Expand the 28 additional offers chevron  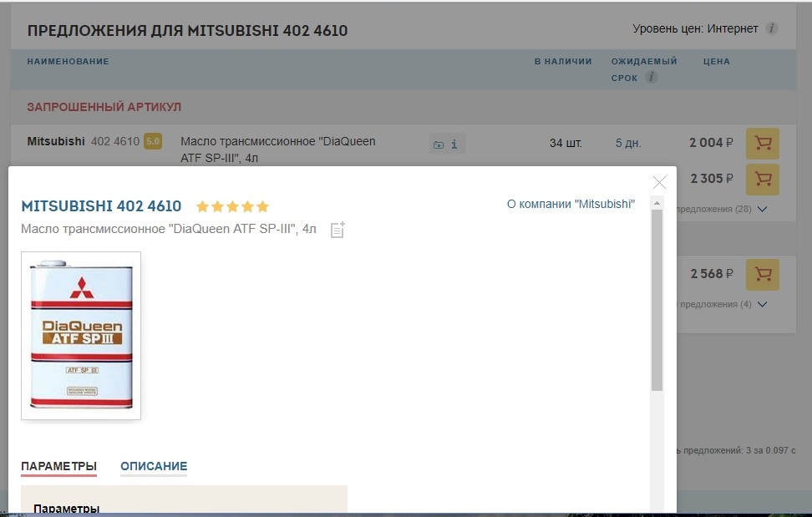761,210
